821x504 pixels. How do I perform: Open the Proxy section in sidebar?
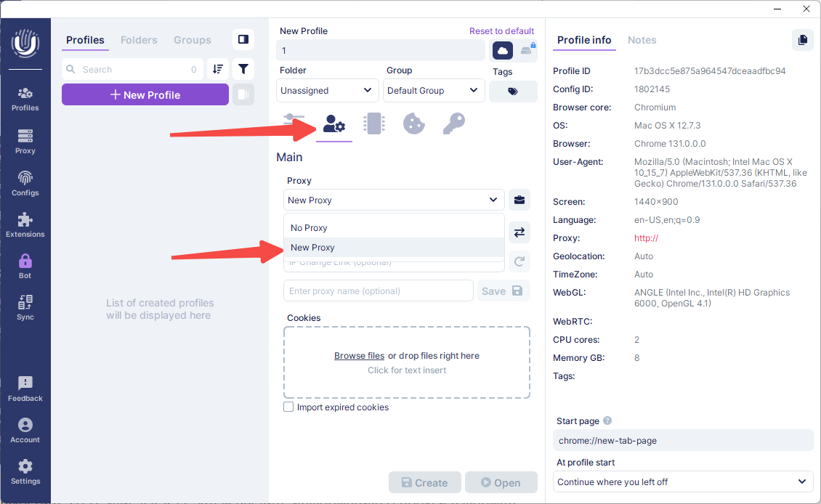(x=25, y=141)
